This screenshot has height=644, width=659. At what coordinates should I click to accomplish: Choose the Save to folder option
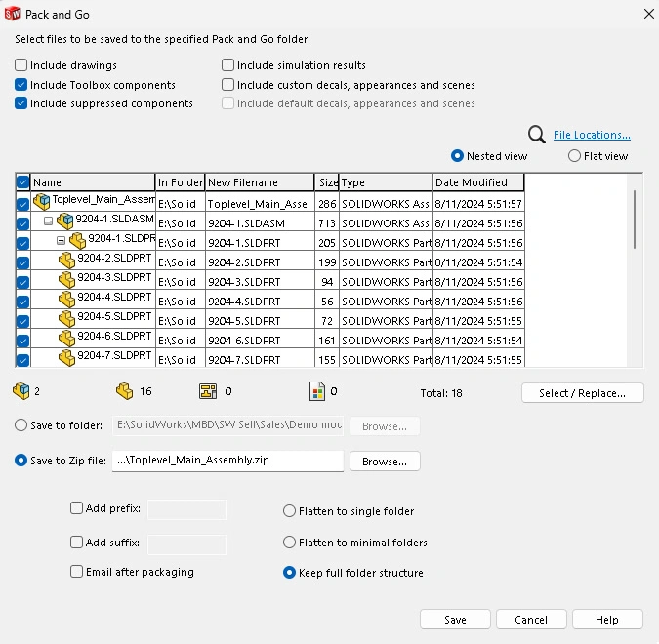[21, 425]
